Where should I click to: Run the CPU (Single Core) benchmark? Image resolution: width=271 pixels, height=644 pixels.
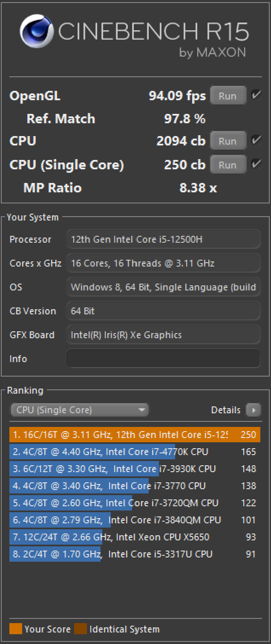tap(228, 165)
